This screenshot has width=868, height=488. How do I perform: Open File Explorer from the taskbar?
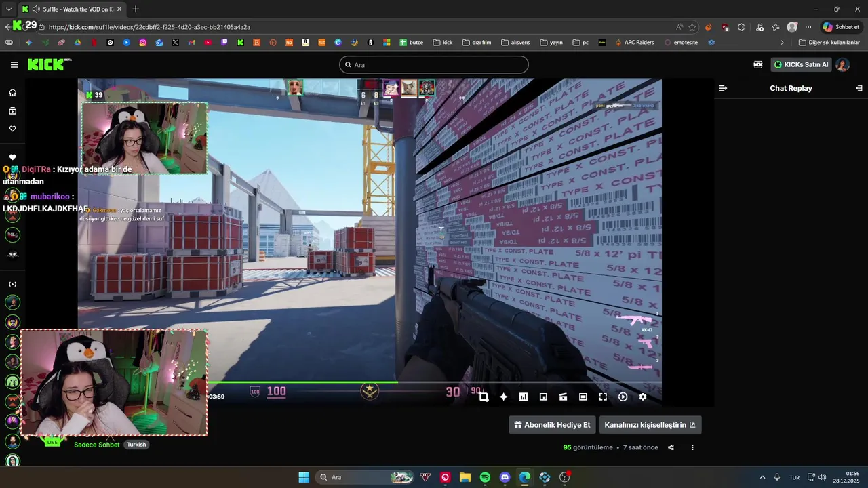[465, 477]
